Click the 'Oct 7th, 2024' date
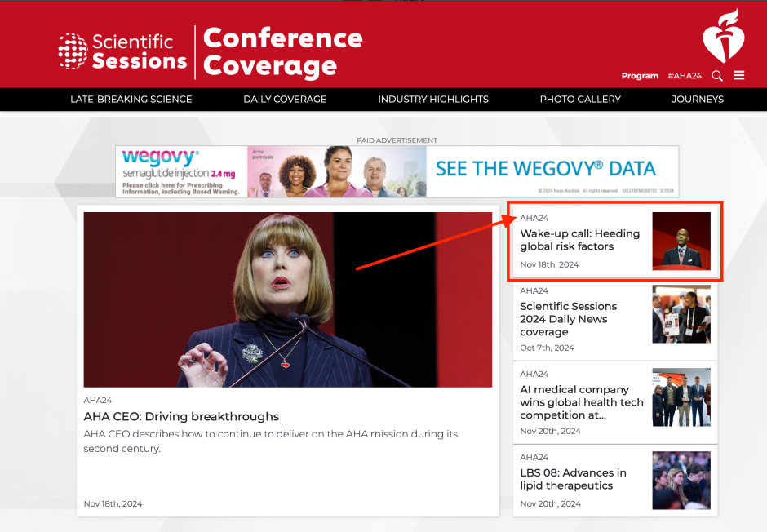The height and width of the screenshot is (532, 767). 547,348
